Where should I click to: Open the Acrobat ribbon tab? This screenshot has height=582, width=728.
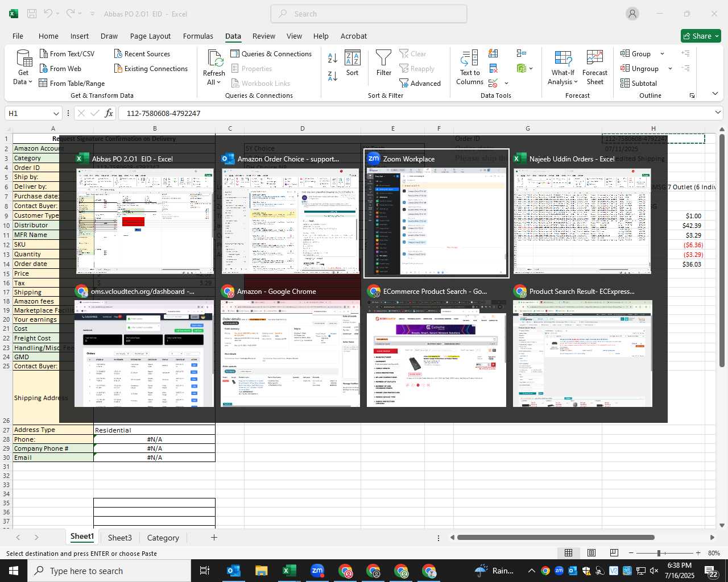click(x=354, y=36)
